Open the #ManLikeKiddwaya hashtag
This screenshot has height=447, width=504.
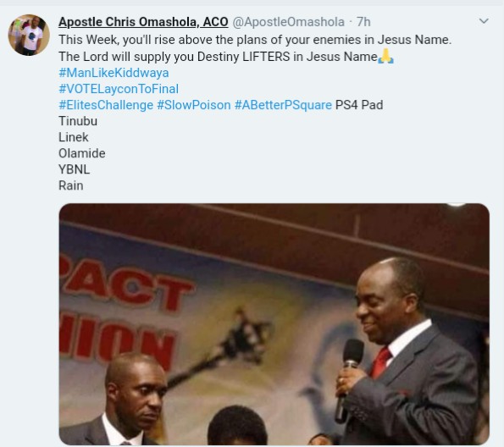click(114, 73)
